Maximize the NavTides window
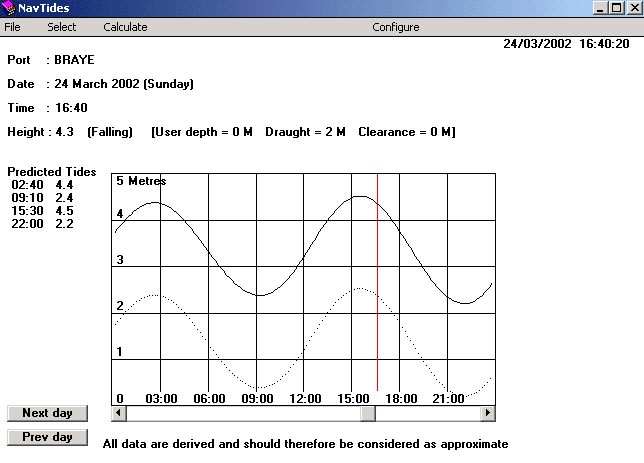Viewport: 644px width, 463px height. click(x=616, y=9)
